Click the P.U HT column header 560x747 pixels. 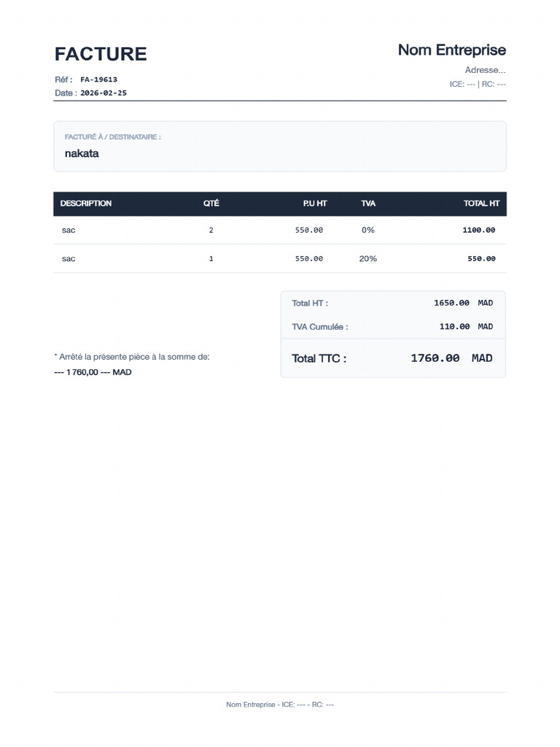click(315, 204)
